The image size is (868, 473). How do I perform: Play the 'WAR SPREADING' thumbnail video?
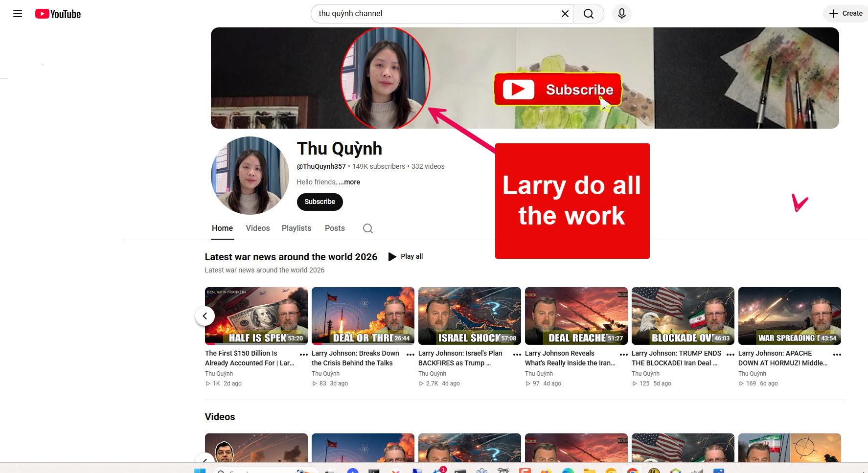tap(790, 316)
